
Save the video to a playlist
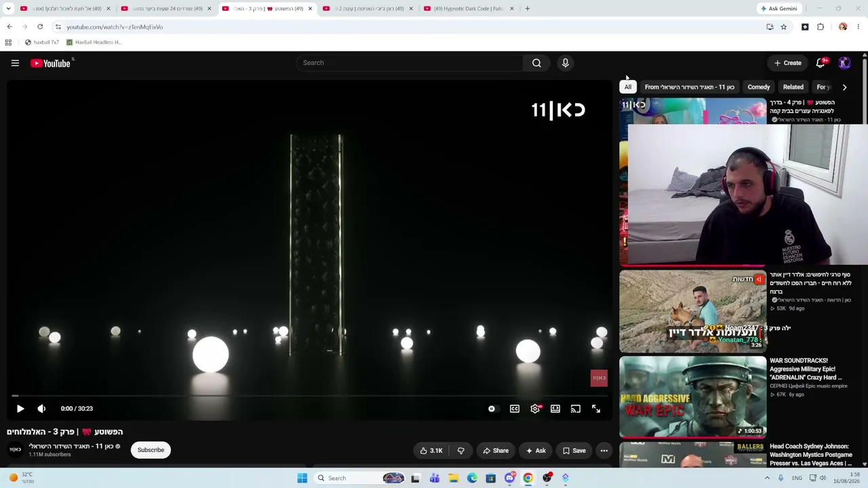coord(574,451)
